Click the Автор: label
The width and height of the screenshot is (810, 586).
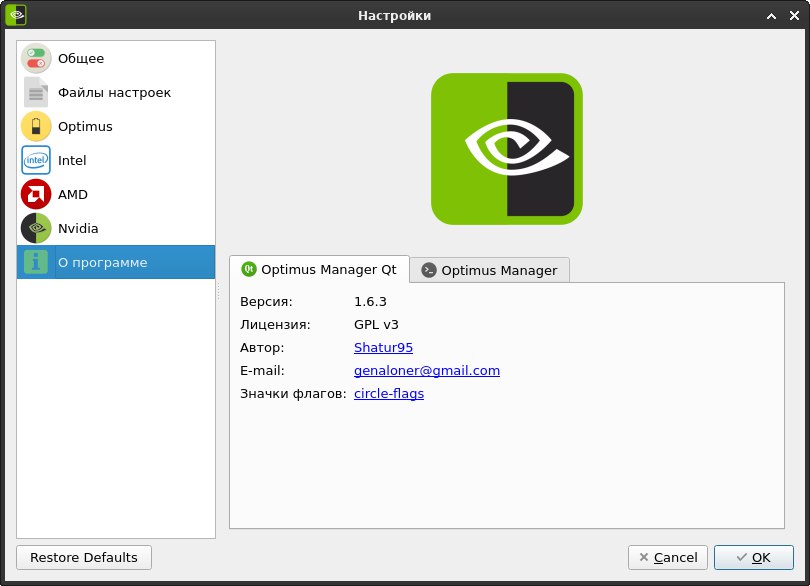click(262, 347)
